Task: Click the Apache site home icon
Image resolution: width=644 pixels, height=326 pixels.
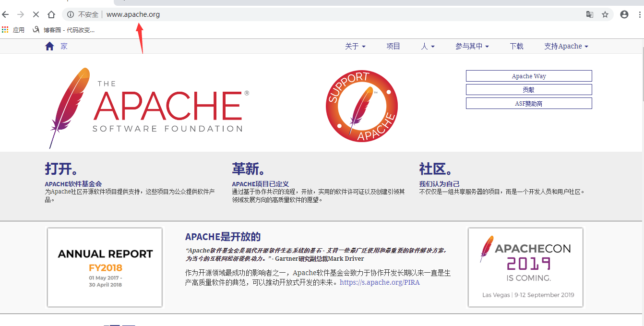Action: coord(49,46)
